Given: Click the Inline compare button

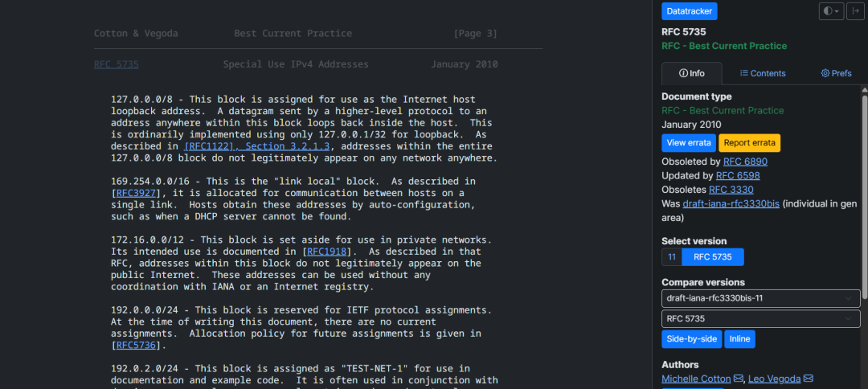Looking at the screenshot, I should tap(739, 339).
